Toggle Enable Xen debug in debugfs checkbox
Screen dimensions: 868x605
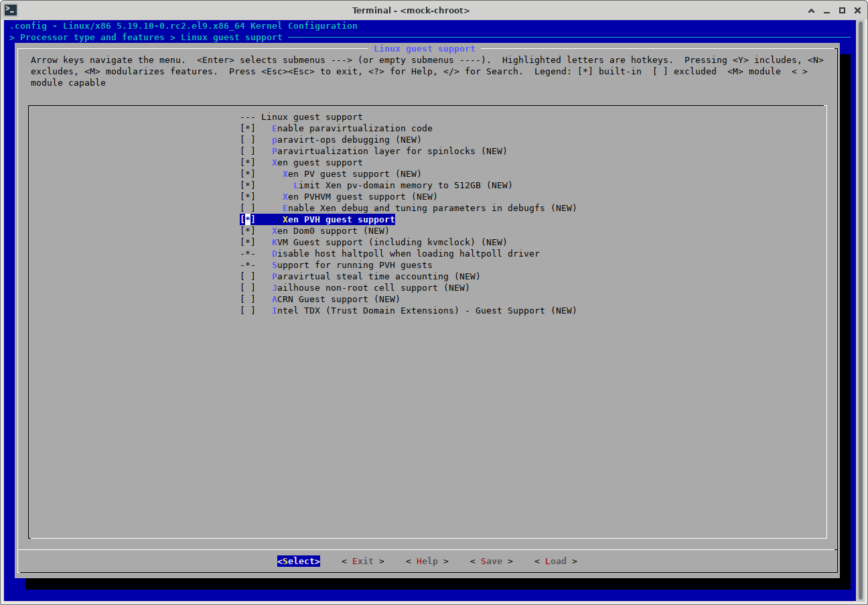pos(248,208)
